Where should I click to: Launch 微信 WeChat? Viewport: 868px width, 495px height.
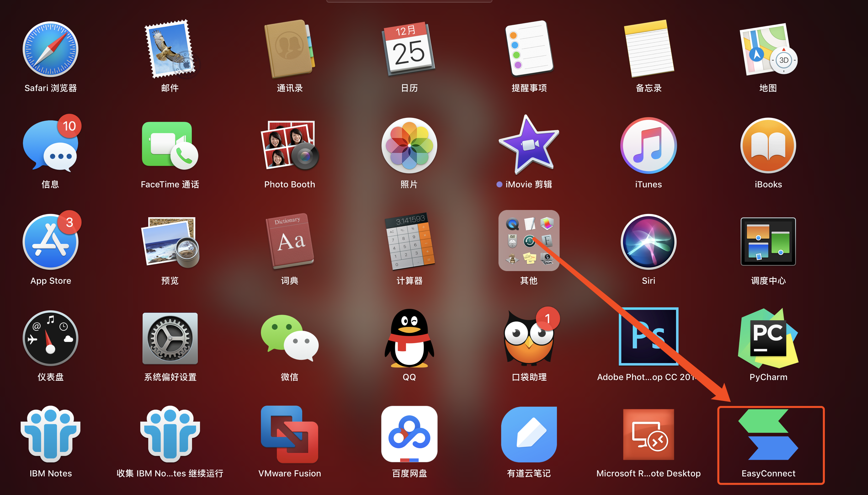(x=290, y=338)
